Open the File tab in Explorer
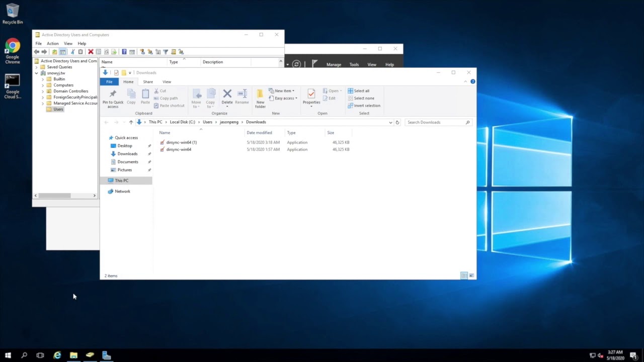 click(x=109, y=81)
